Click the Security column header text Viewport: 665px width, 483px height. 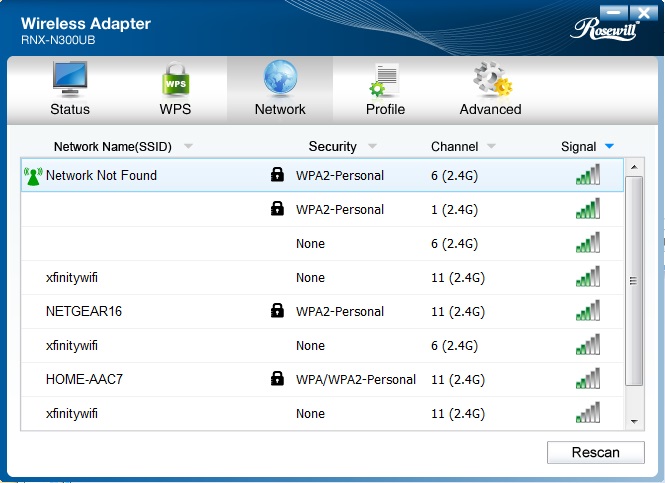coord(332,147)
